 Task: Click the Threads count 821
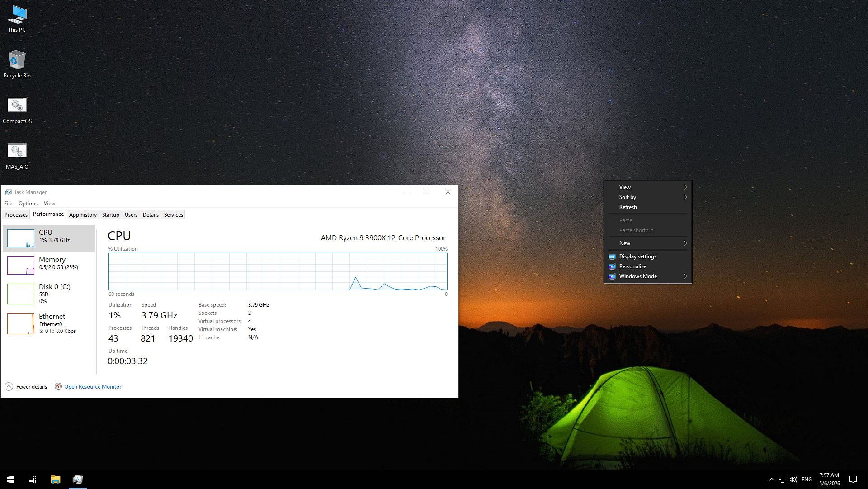[148, 338]
